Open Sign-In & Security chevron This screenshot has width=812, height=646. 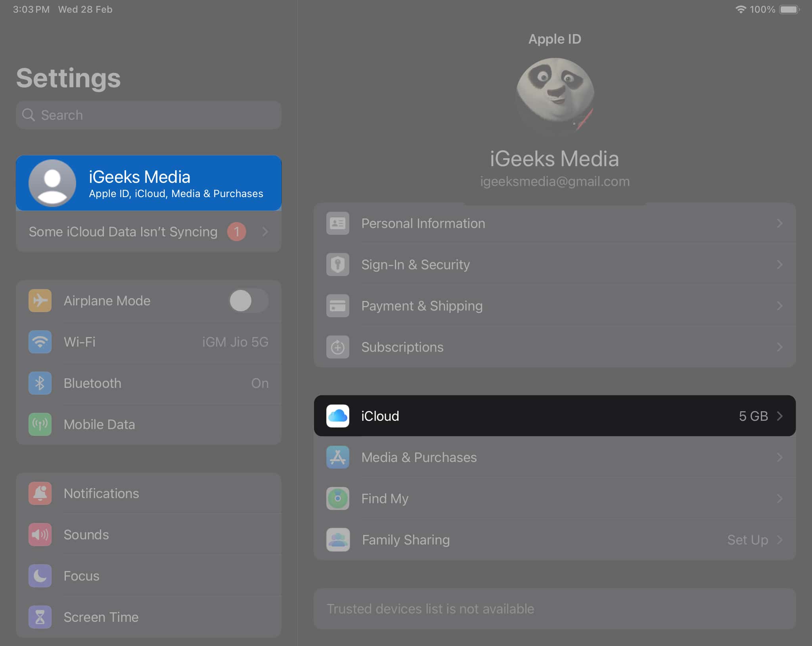click(779, 265)
